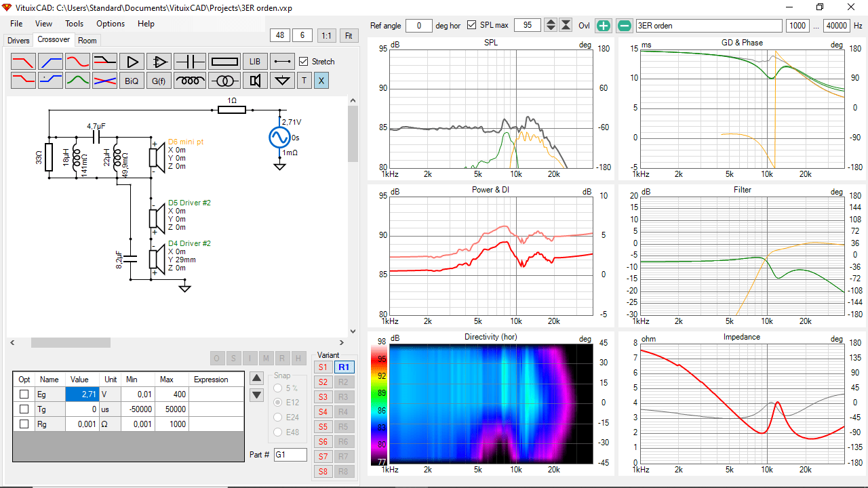868x488 pixels.
Task: Add the red all-pass curve filter block
Action: pos(78,62)
